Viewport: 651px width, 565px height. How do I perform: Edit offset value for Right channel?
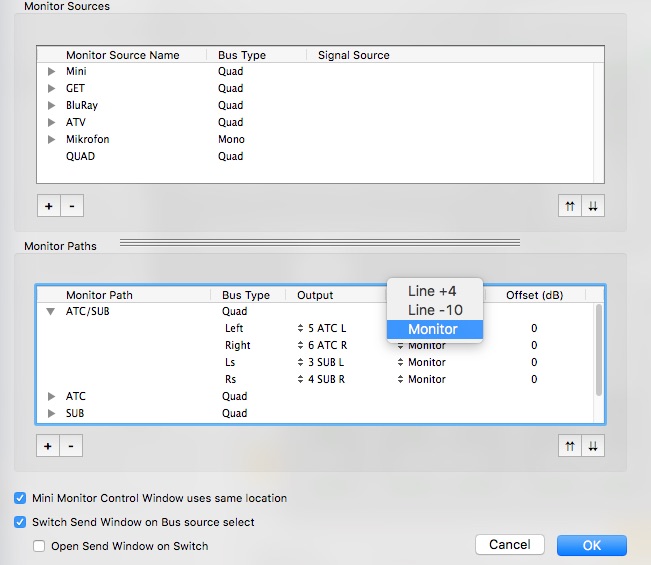(534, 345)
